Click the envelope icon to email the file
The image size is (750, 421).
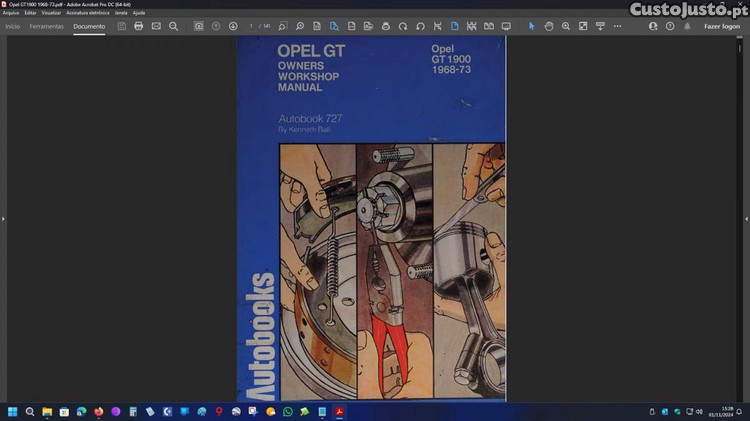(156, 26)
